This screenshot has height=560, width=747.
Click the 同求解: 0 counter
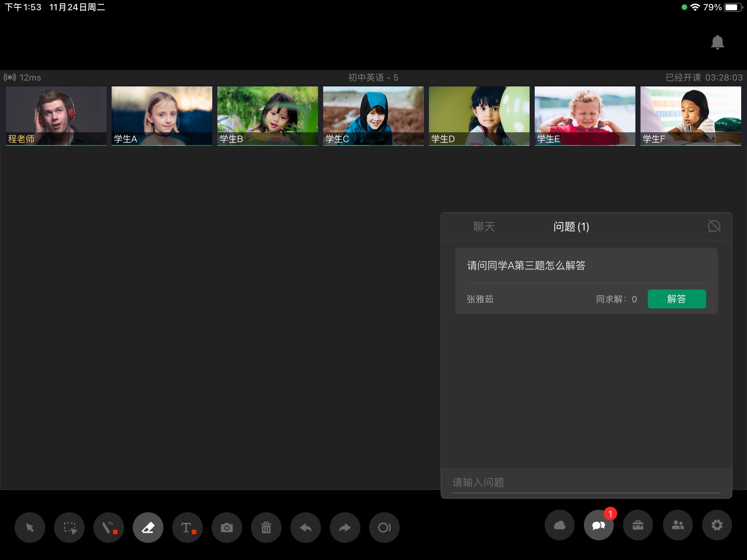616,299
